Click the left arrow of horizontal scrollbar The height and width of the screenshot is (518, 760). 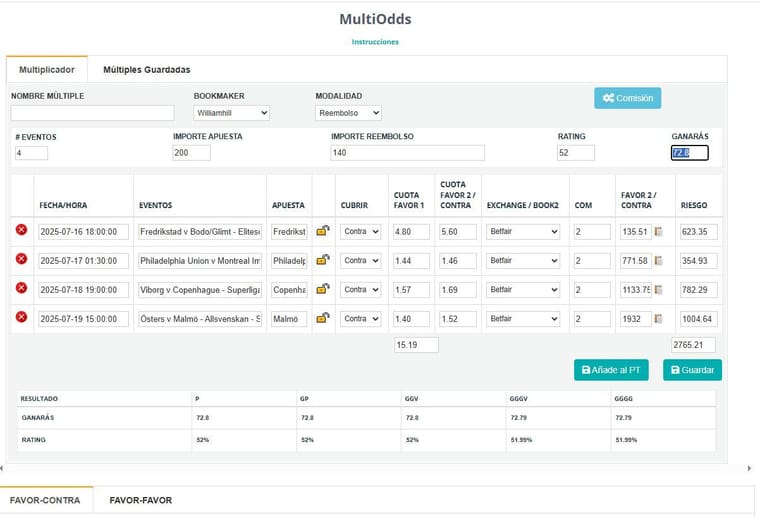coord(2,468)
